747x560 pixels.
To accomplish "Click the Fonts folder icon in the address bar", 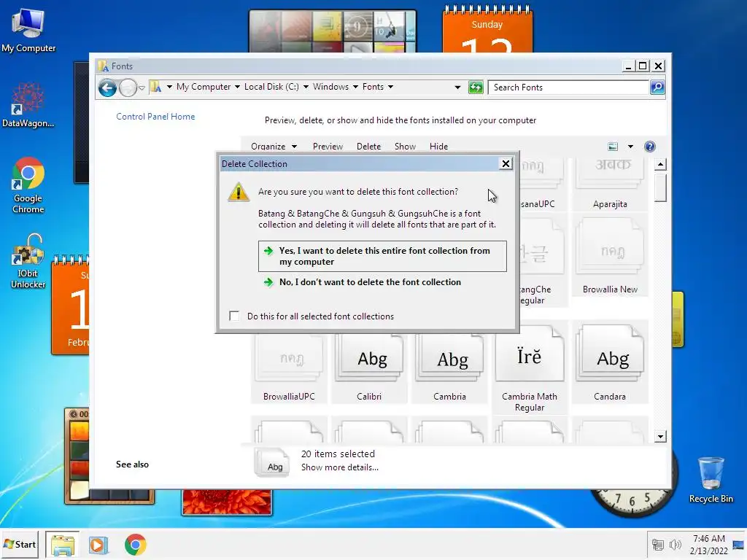I will (x=156, y=87).
